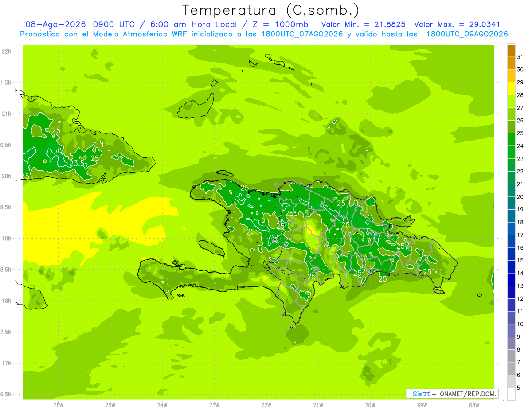Click the '20N' latitude axis label
This screenshot has width=532, height=411.
click(7, 176)
